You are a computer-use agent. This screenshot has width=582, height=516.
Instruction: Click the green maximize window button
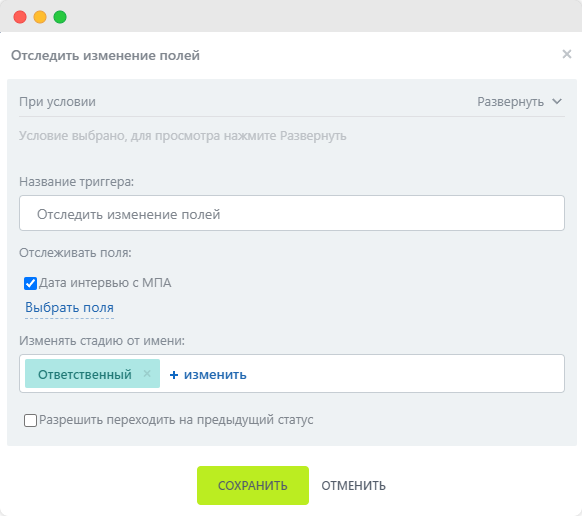pos(60,17)
